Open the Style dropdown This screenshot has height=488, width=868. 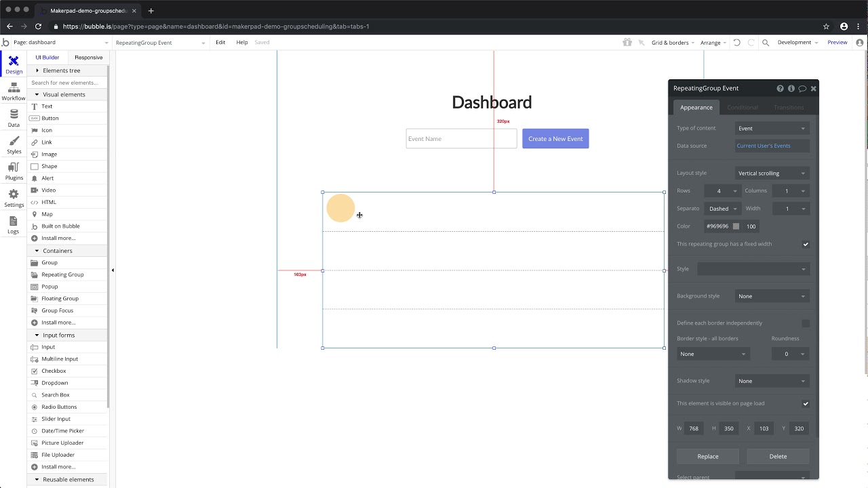pos(753,269)
